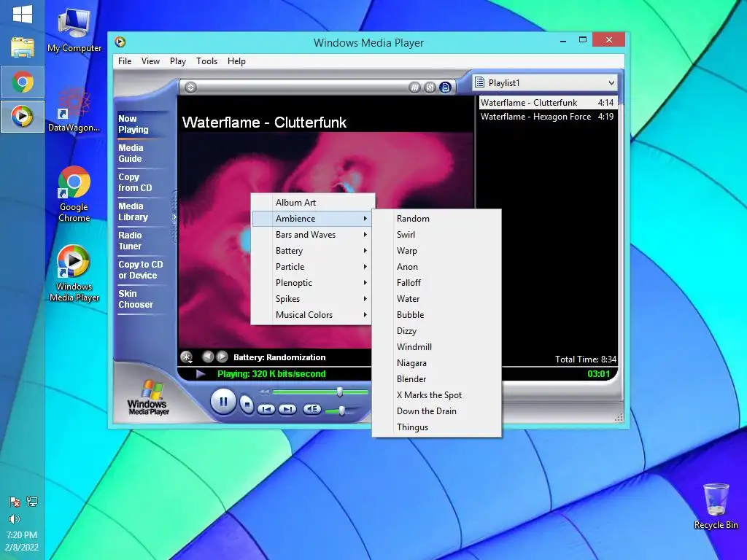The height and width of the screenshot is (560, 747).
Task: Click the taskbar pane collapse arrow
Action: pyautogui.click(x=174, y=217)
